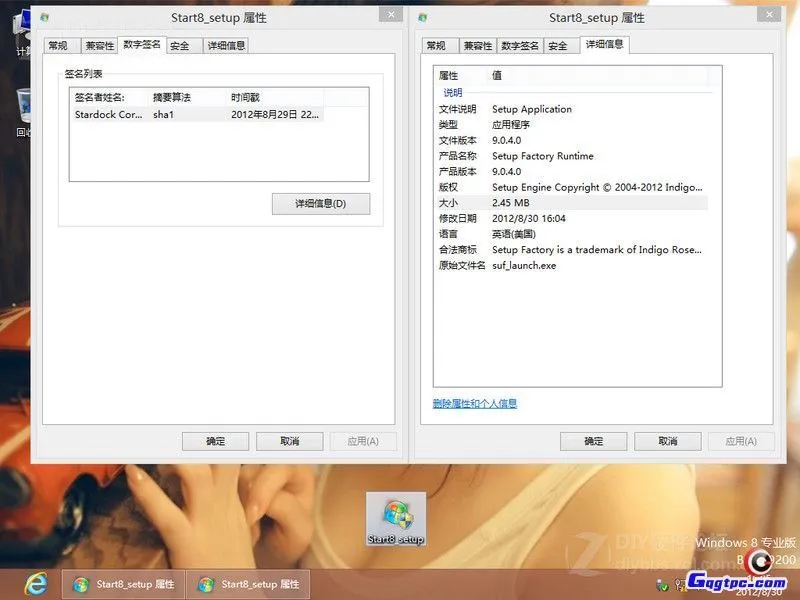
Task: Open the 删除属性和个人信息 link
Action: tap(477, 404)
